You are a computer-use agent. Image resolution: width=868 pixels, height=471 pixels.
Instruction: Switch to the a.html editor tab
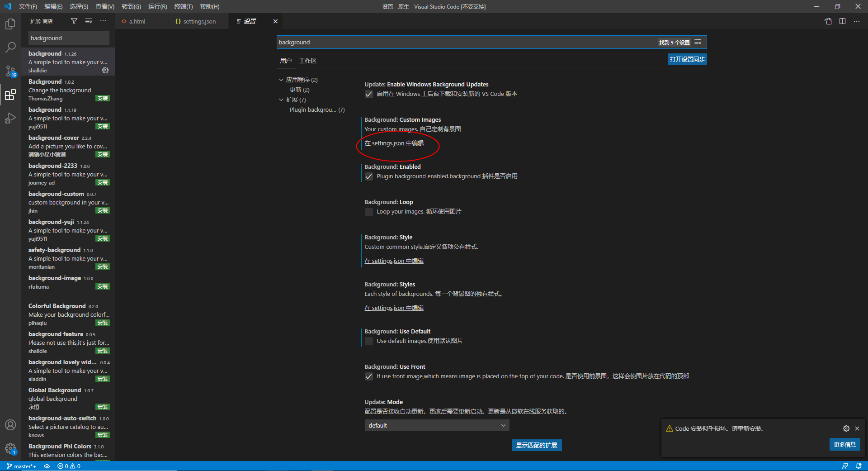137,21
